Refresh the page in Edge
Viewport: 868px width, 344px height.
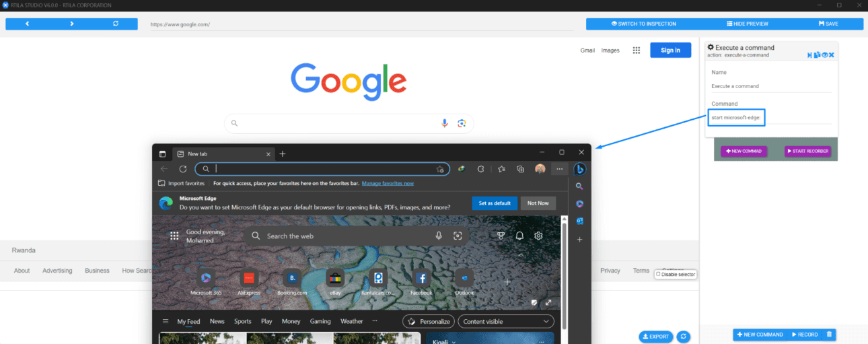click(182, 169)
